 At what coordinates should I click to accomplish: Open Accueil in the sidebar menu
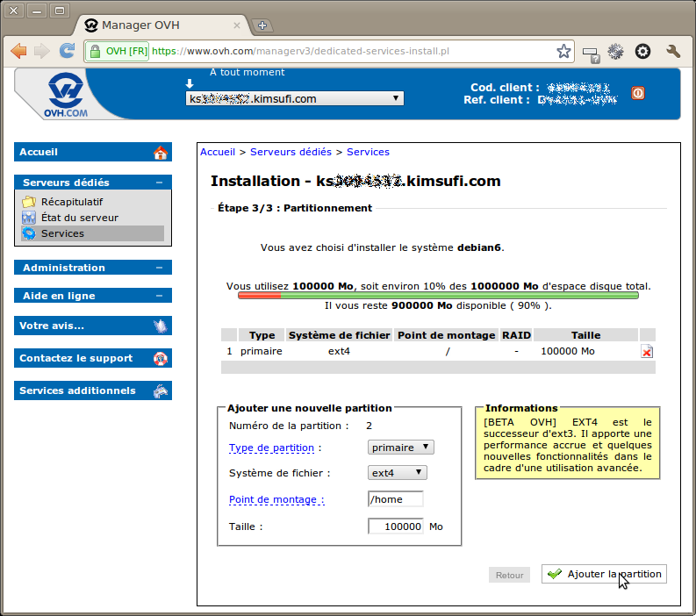point(93,152)
